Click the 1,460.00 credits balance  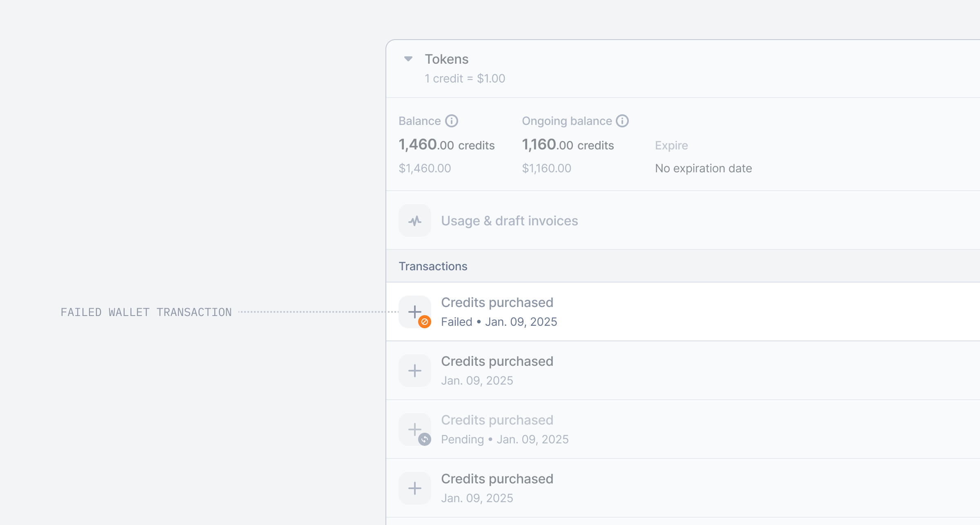pos(446,145)
